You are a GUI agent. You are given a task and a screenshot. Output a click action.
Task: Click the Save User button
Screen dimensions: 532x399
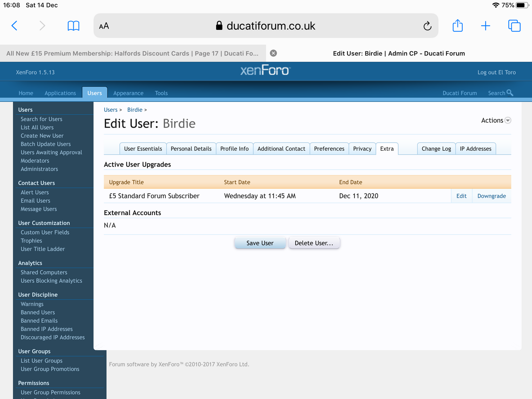260,243
